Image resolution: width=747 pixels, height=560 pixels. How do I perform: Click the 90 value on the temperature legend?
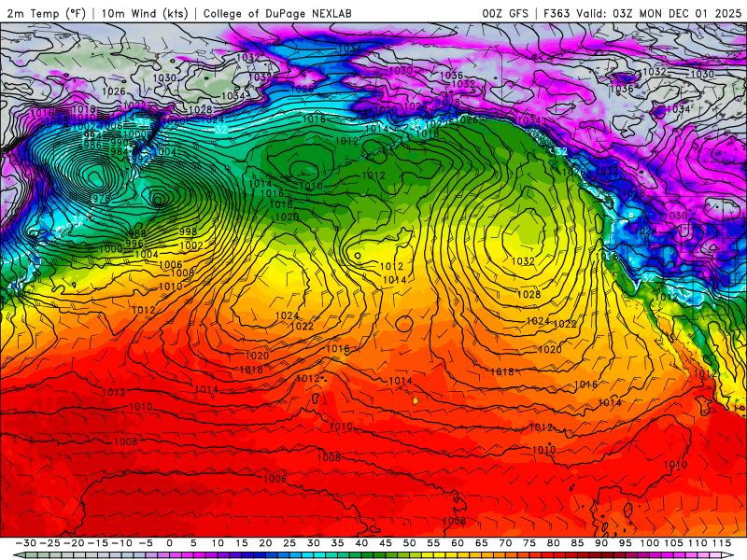click(x=601, y=543)
